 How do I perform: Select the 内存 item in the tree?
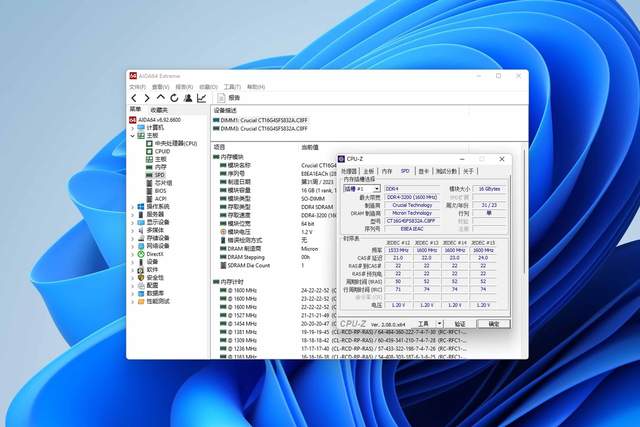(160, 167)
